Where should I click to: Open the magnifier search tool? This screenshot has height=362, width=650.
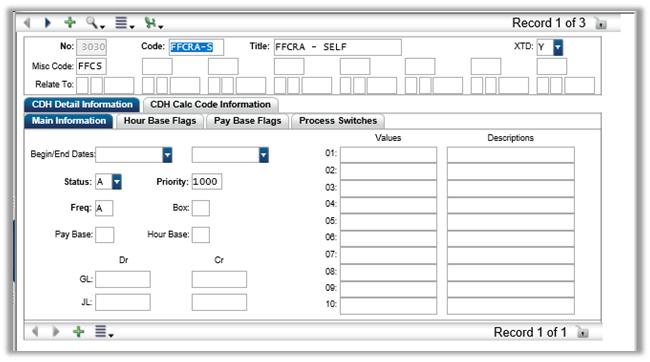[95, 23]
